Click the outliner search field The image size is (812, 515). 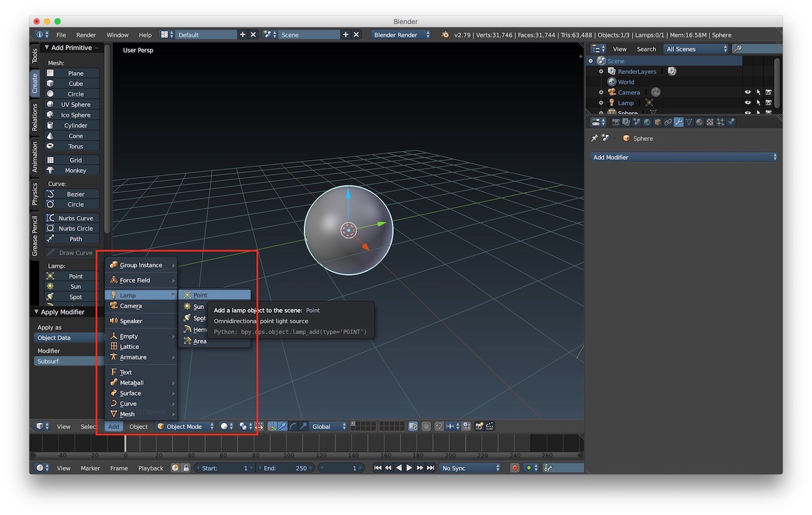click(757, 49)
